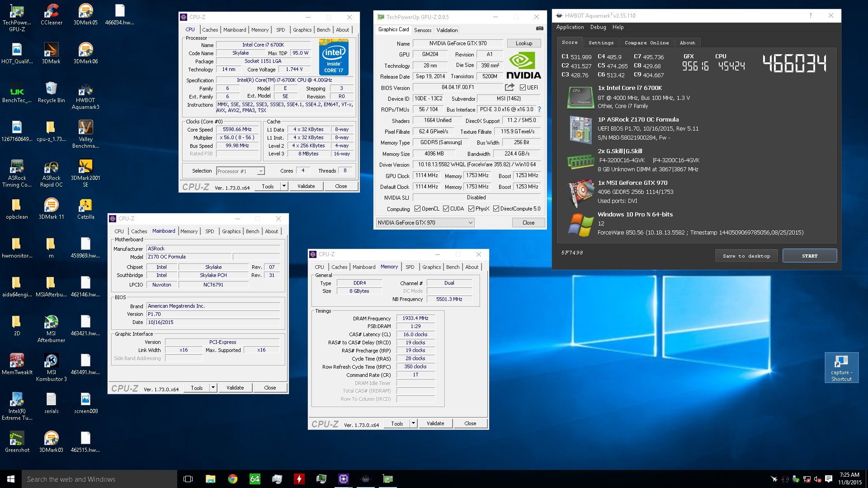Click Validate in the top CPU-Z window
This screenshot has width=868, height=488.
[x=306, y=186]
